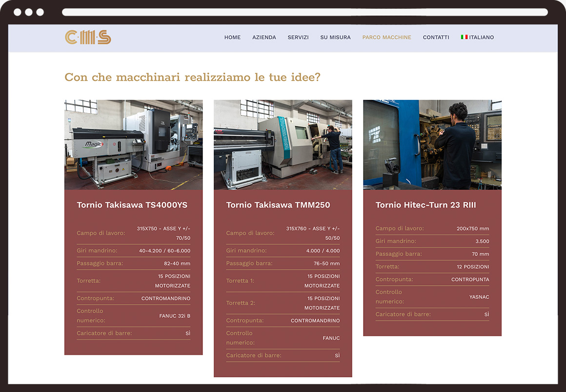Select value '4.000 / 4.000'
The width and height of the screenshot is (566, 392).
coord(323,251)
